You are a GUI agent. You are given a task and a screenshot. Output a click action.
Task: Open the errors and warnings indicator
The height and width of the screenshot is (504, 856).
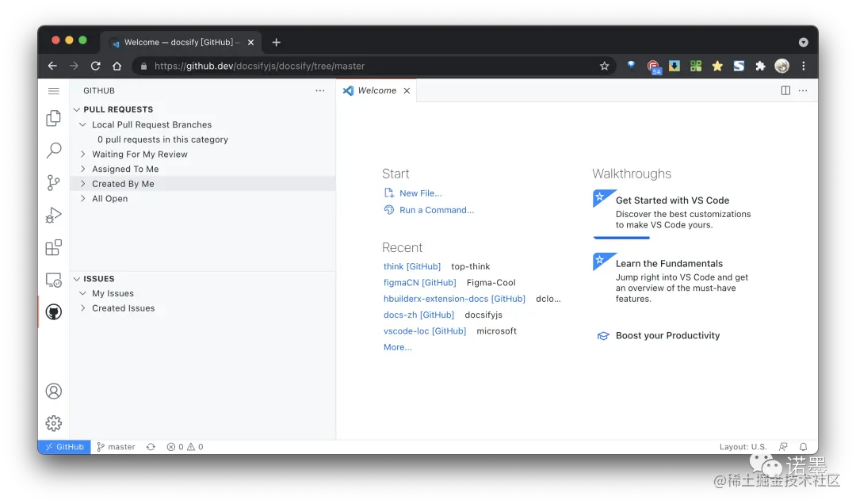(185, 447)
